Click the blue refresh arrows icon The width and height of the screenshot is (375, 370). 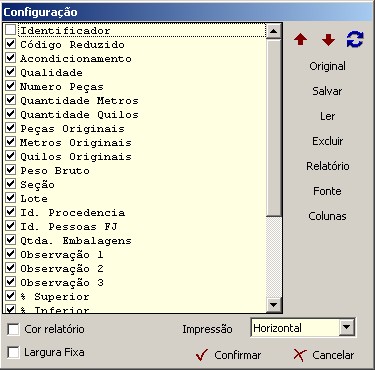pos(355,39)
